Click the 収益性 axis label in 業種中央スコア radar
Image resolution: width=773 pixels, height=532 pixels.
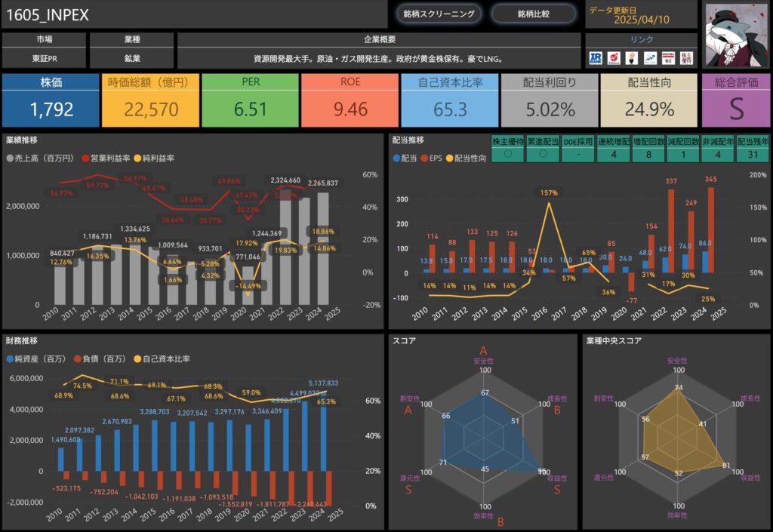(750, 478)
